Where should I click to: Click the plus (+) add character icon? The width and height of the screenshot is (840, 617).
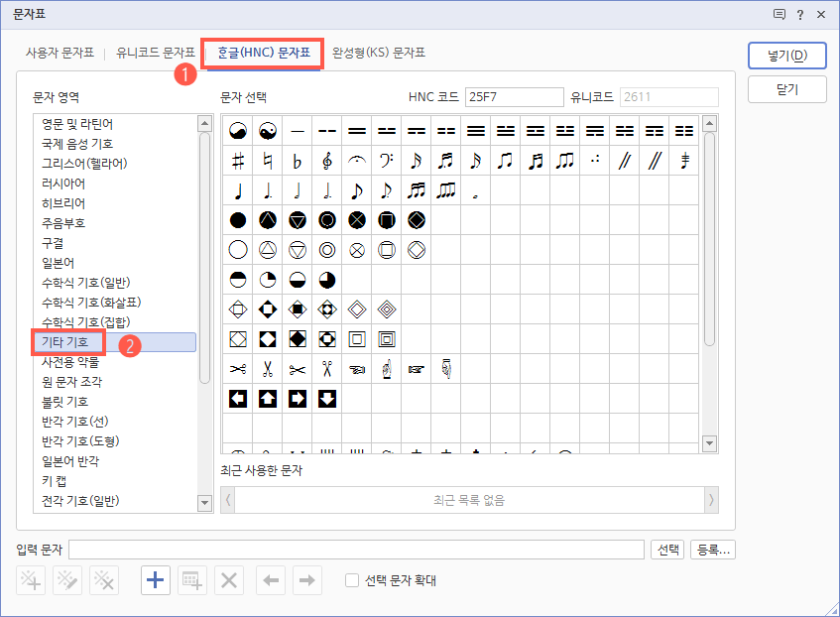[x=155, y=580]
